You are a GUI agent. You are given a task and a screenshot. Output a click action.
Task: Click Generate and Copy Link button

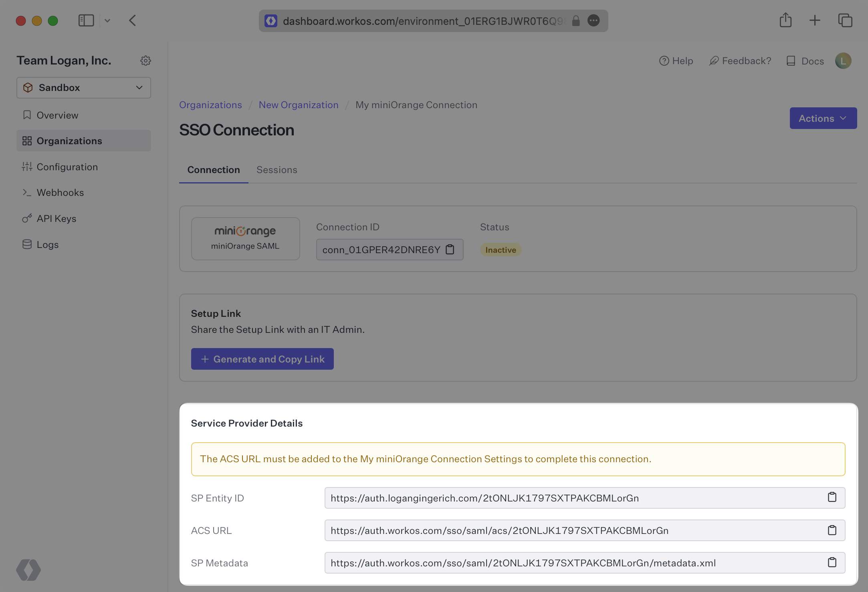[x=262, y=359]
